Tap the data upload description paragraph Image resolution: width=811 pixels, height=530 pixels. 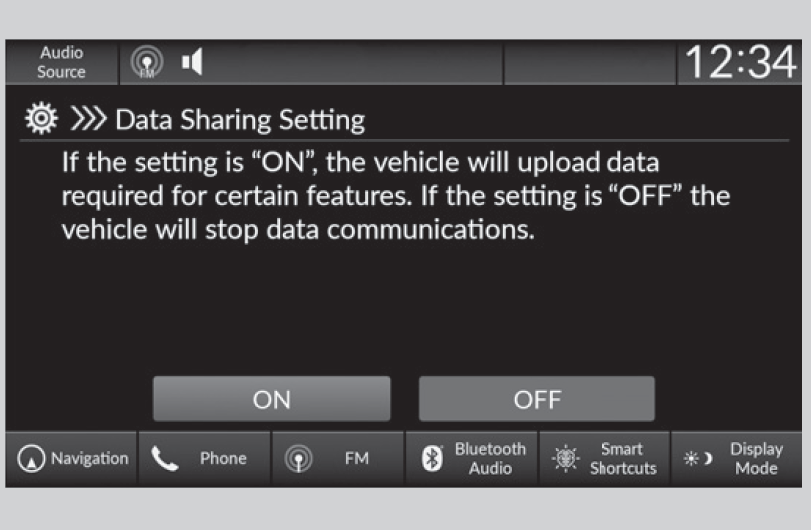[x=395, y=195]
